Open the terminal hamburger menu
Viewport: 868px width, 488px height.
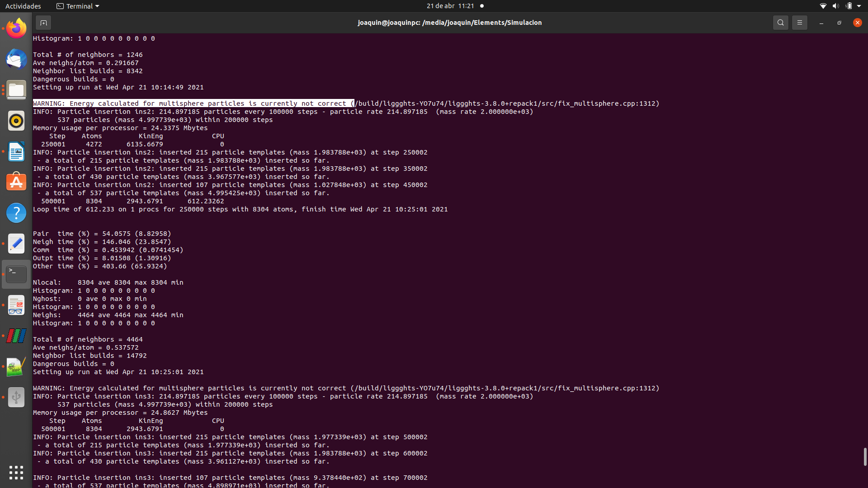pos(799,23)
